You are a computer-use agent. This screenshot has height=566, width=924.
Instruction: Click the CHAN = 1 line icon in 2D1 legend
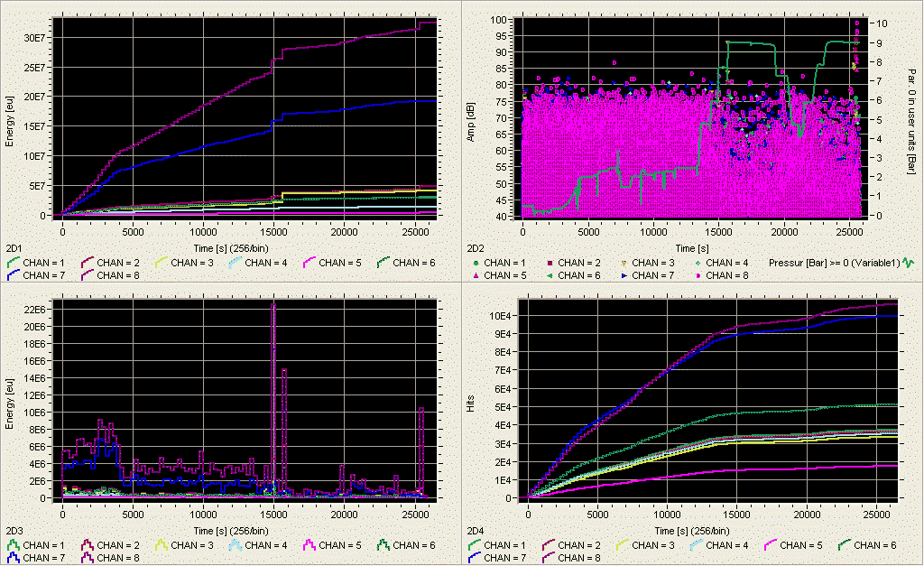coord(13,263)
